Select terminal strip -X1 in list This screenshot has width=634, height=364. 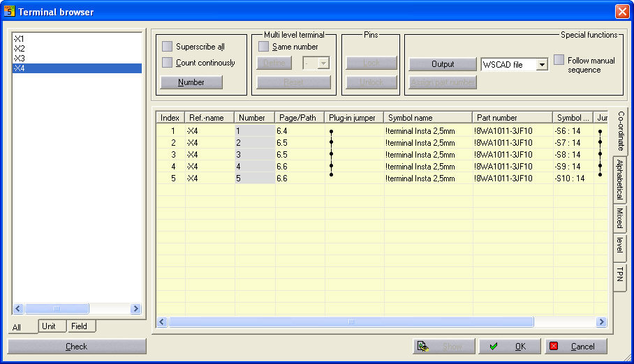tap(77, 39)
